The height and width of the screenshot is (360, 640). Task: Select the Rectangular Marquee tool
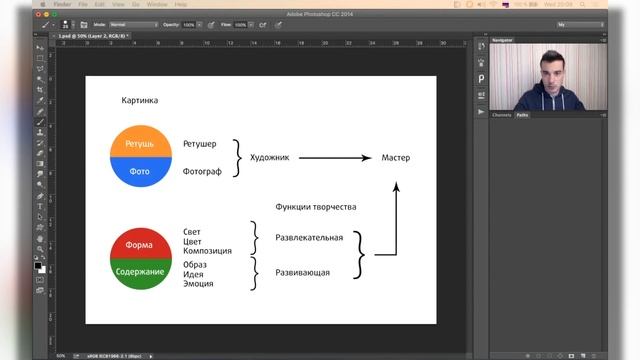[x=40, y=58]
